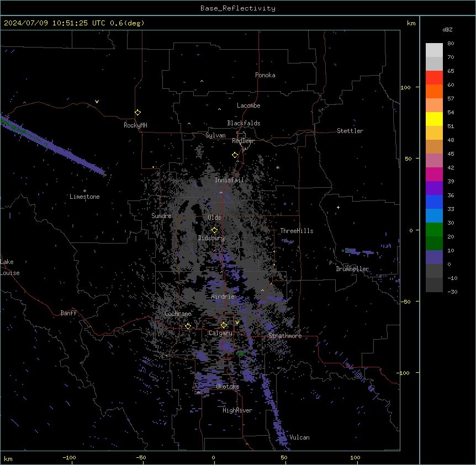
Task: Click the dBZ legend heading
Action: pos(447,29)
